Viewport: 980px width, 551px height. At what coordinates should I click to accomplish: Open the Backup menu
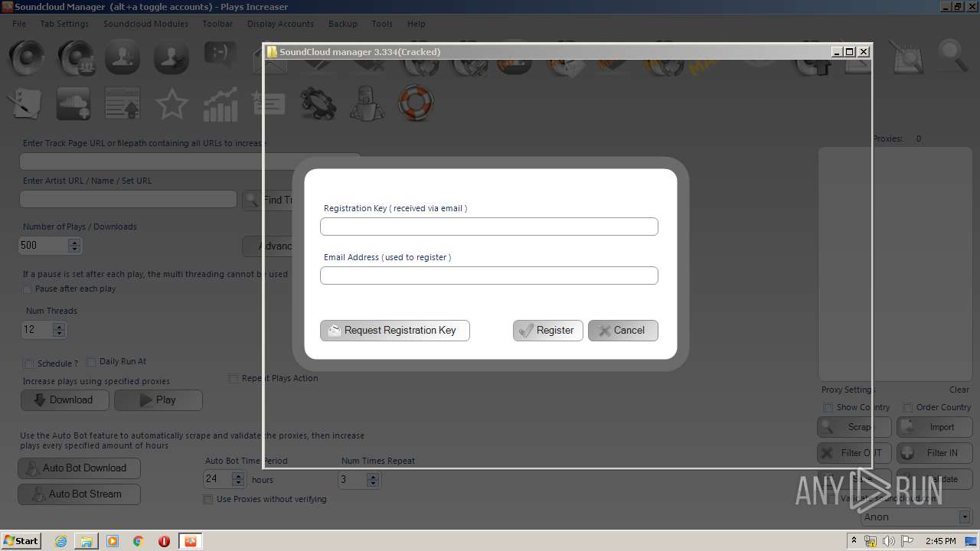point(342,24)
